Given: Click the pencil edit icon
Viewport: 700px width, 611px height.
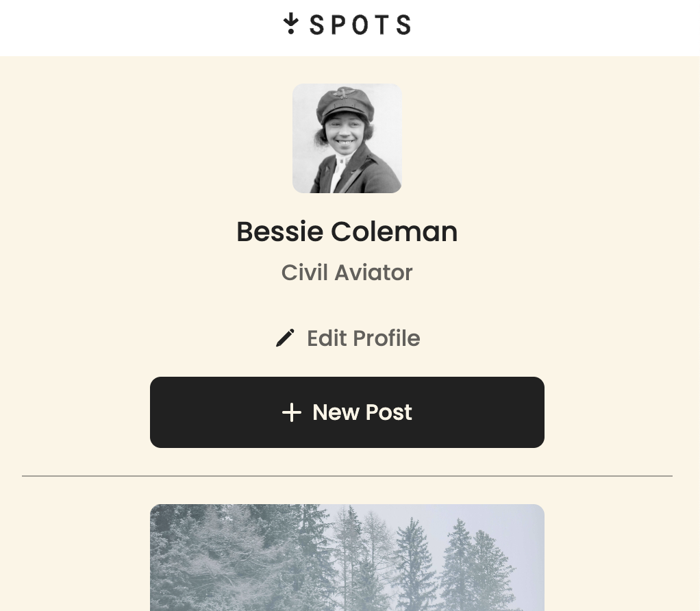Looking at the screenshot, I should pos(285,338).
